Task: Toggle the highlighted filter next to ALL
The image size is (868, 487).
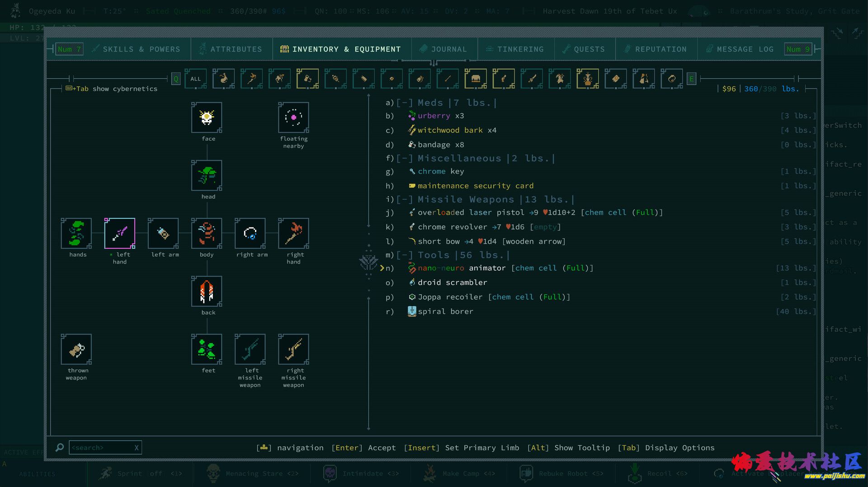Action: click(x=223, y=79)
